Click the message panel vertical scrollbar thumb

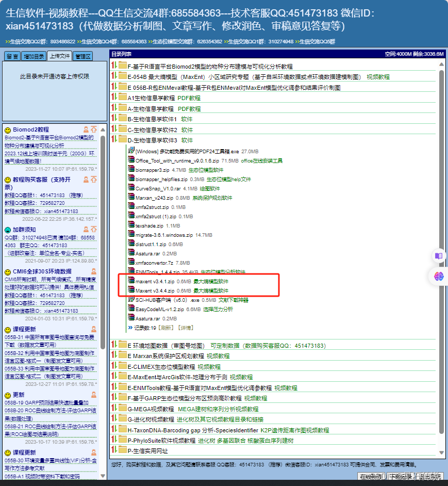coord(103,242)
